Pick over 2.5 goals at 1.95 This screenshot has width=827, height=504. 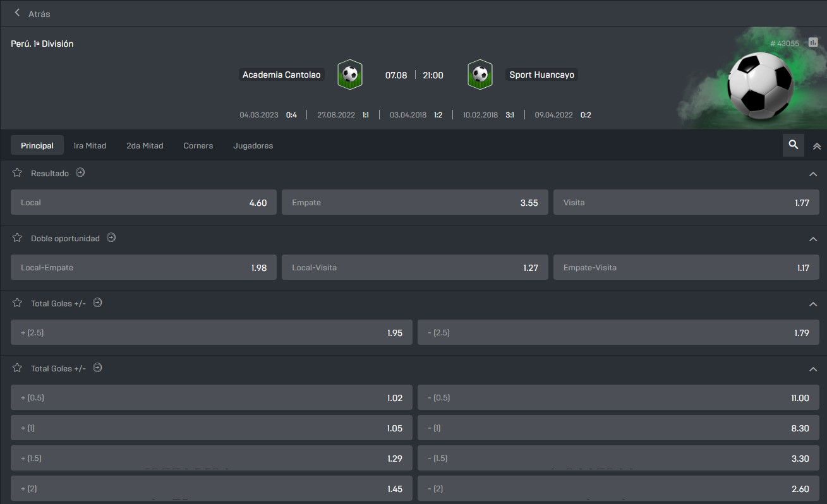[x=212, y=332]
